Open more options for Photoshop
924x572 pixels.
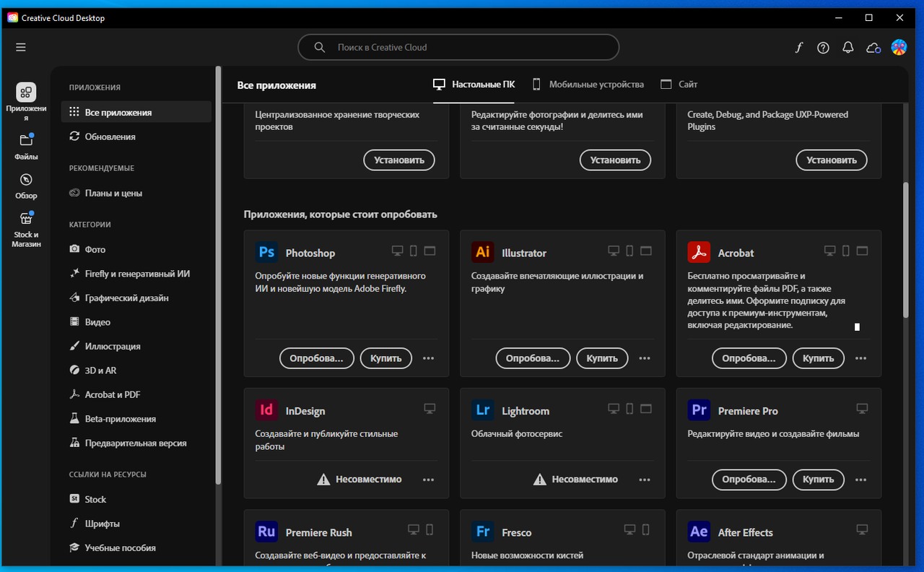428,358
